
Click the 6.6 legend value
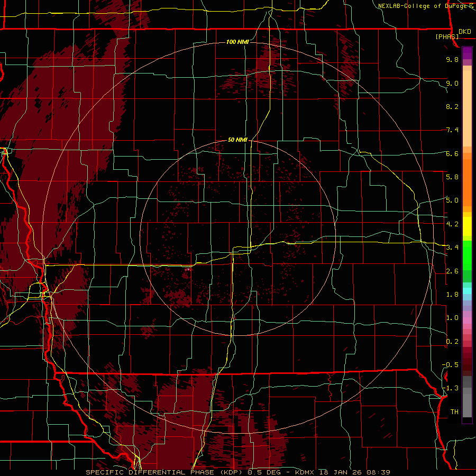pos(452,153)
